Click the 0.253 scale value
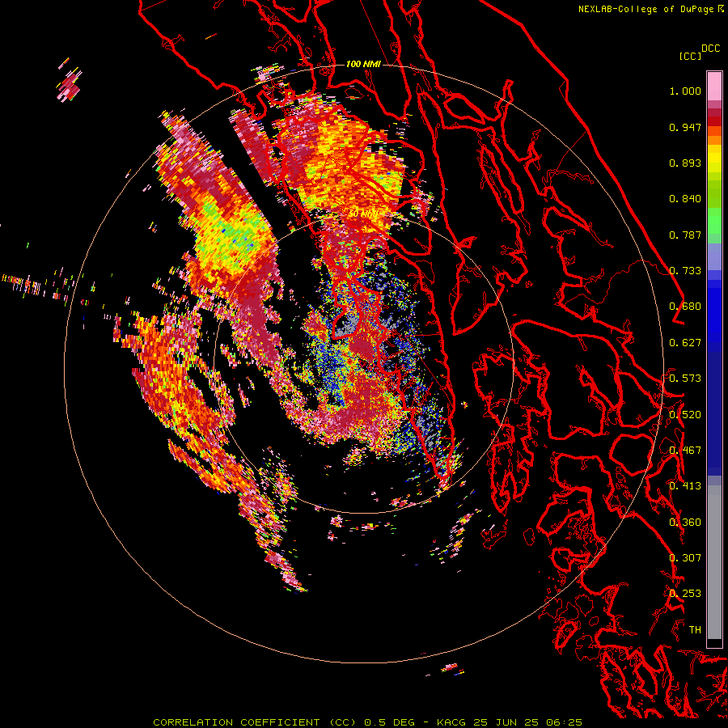Image resolution: width=728 pixels, height=728 pixels. click(x=685, y=594)
